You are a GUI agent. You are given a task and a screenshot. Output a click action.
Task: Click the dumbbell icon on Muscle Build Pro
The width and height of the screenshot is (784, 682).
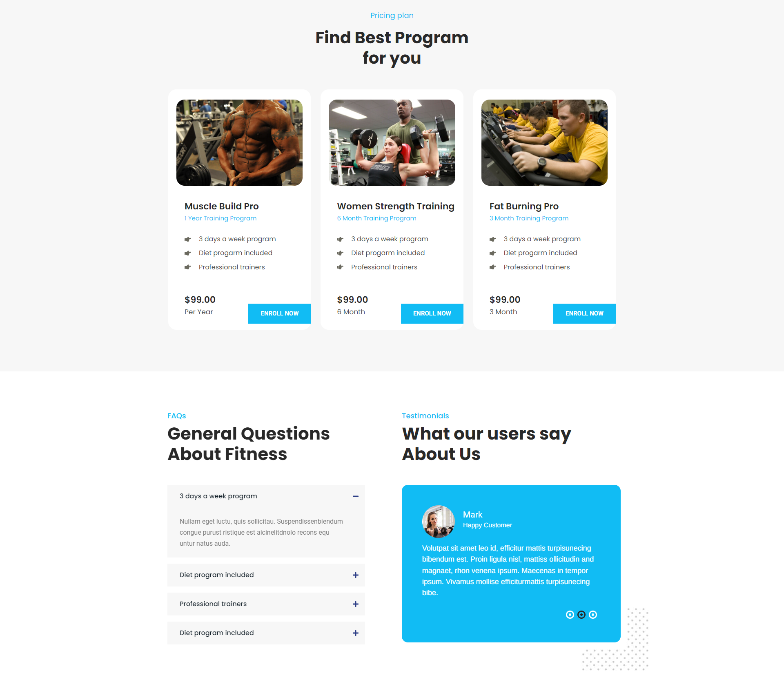click(188, 239)
